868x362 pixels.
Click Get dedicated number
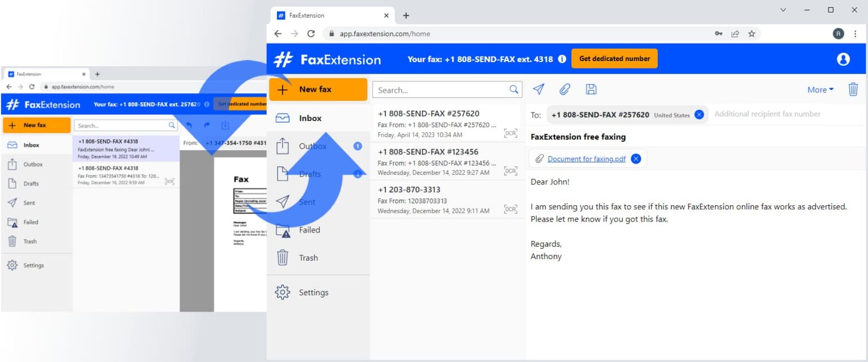click(x=614, y=58)
